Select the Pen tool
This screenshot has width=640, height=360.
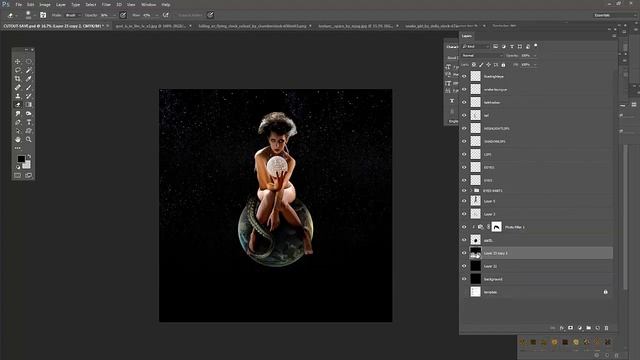click(18, 122)
